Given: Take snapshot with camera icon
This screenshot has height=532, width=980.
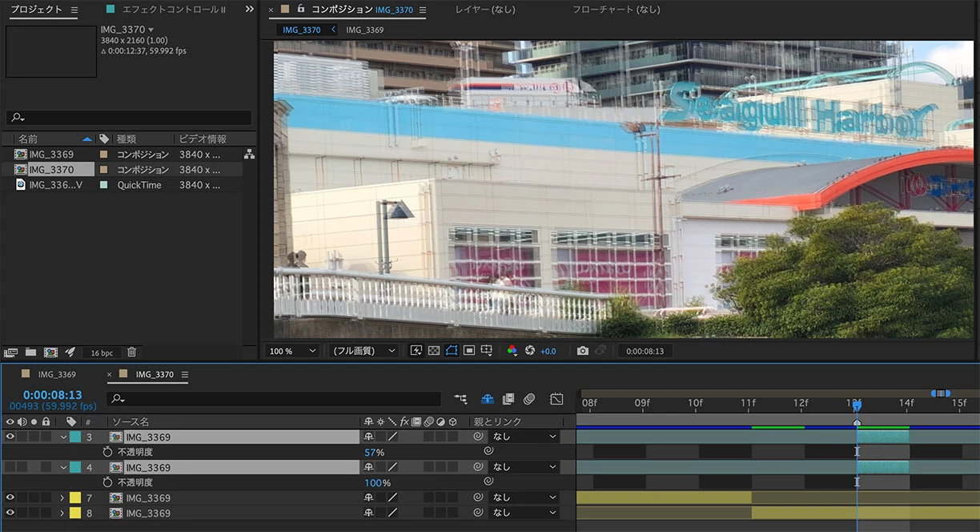Looking at the screenshot, I should click(x=583, y=351).
